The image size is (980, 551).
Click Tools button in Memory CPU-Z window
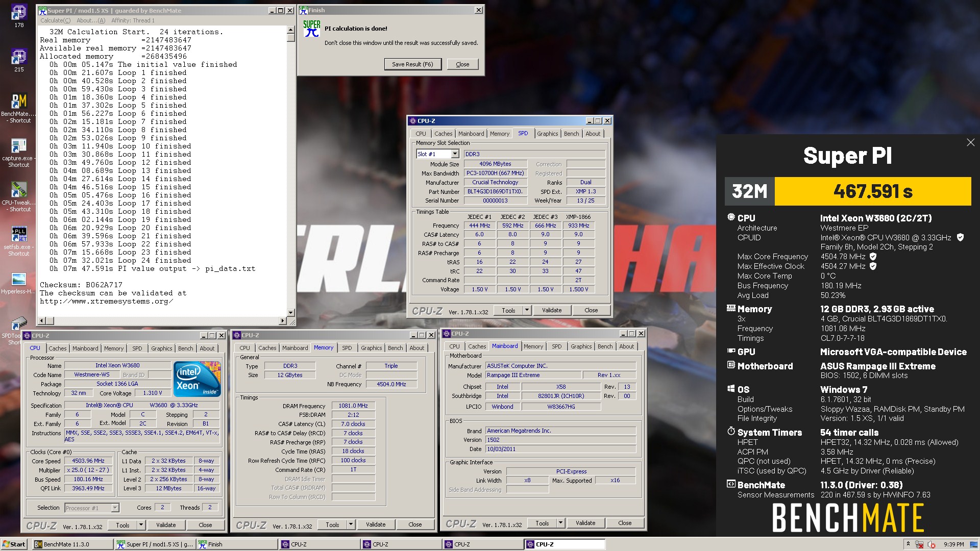(x=332, y=524)
